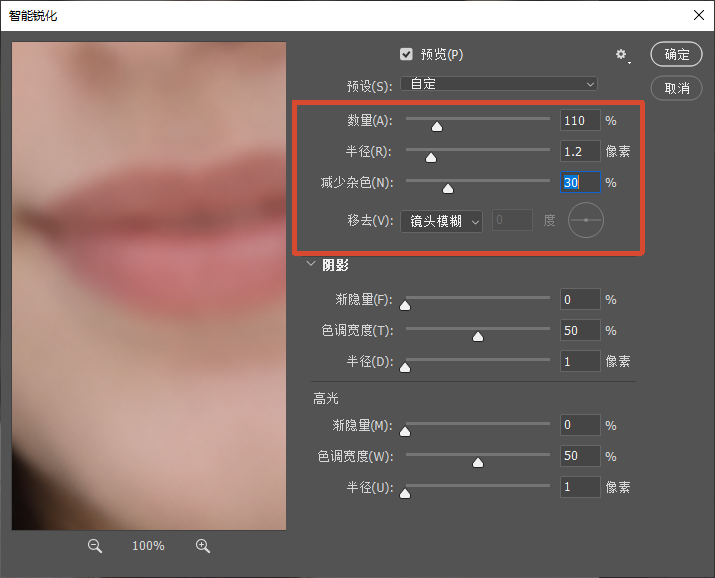Open the 预设(S) dropdown showing 自定
Screen dimensions: 715x578
click(499, 84)
